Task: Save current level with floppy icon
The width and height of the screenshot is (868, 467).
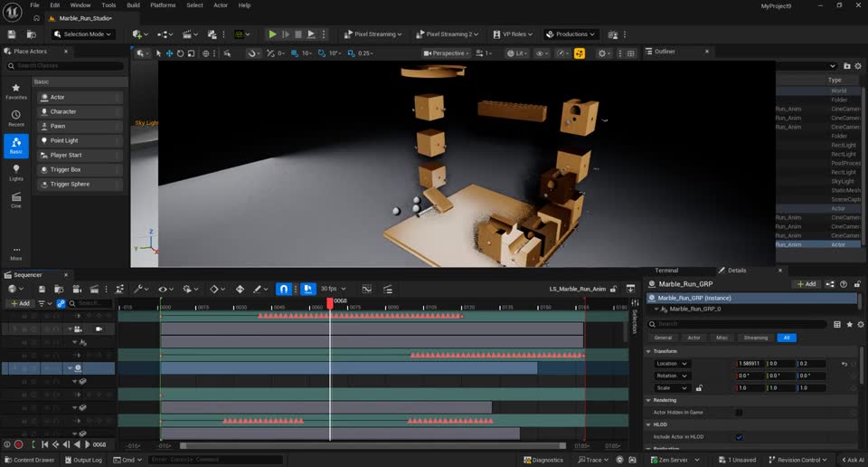Action: pos(12,34)
